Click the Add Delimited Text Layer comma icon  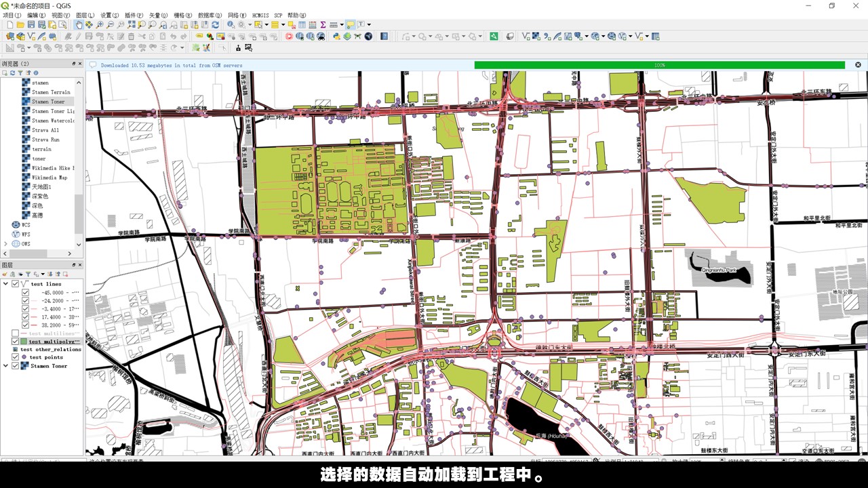click(x=547, y=36)
